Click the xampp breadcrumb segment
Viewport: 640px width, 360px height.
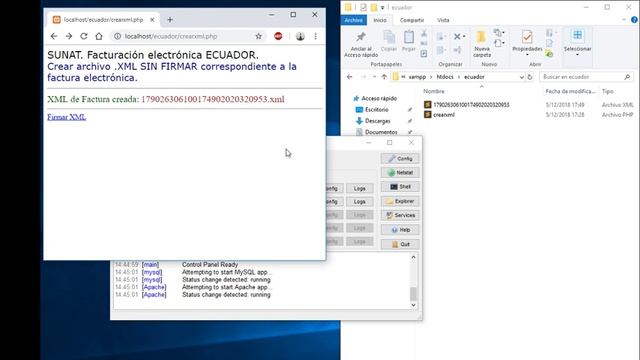tap(417, 77)
